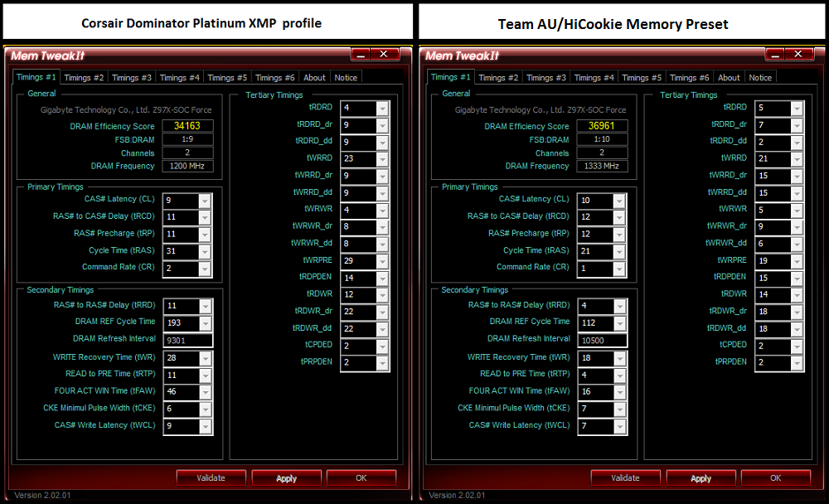Switch to Timings #3 tab in Team AU window
The height and width of the screenshot is (504, 829).
546,78
